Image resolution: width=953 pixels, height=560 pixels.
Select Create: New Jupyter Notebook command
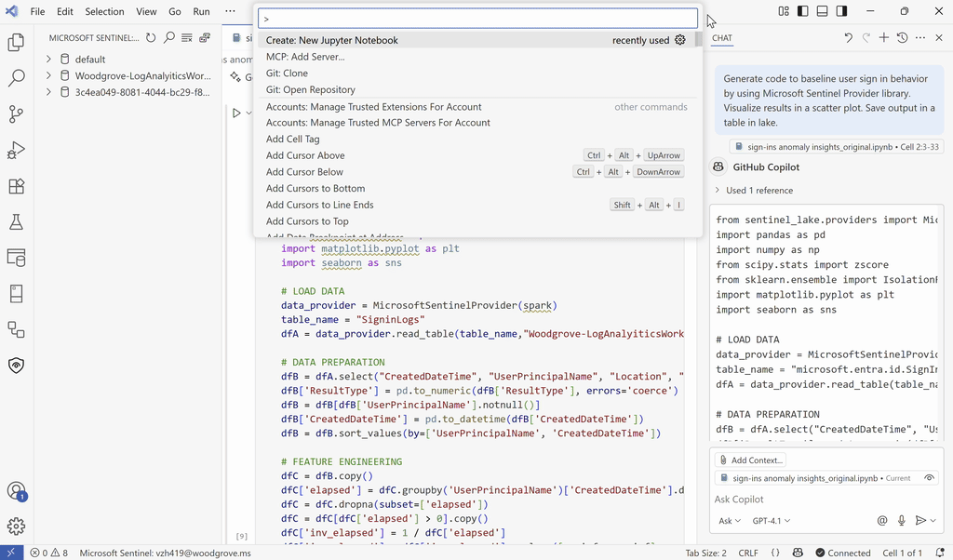477,40
